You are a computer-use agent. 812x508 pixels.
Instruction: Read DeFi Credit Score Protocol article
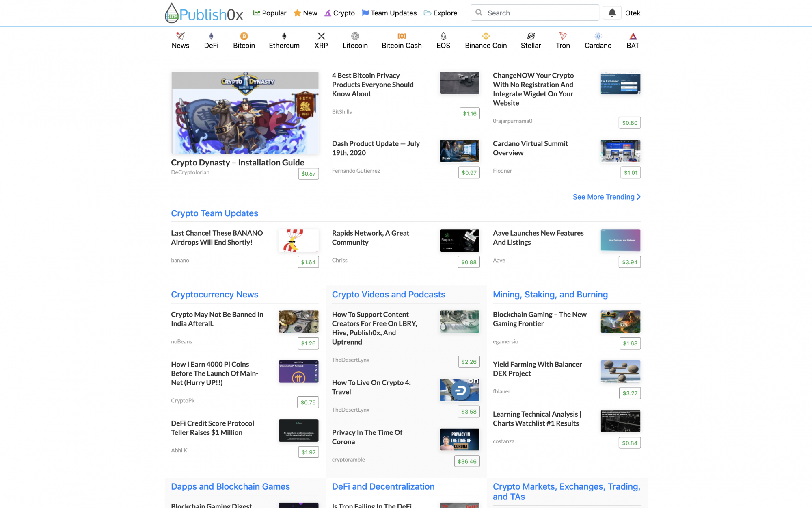[212, 428]
